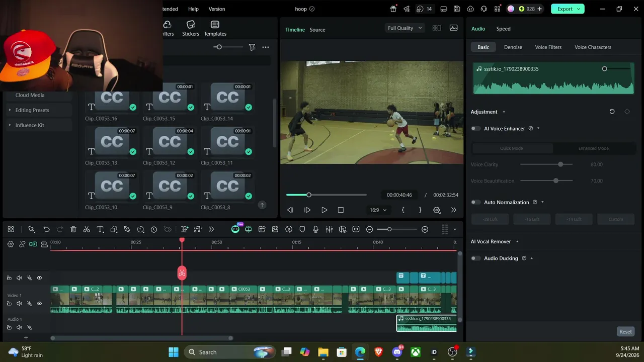The image size is (644, 362).
Task: Click the delete trash icon in timeline toolbar
Action: coord(73,229)
